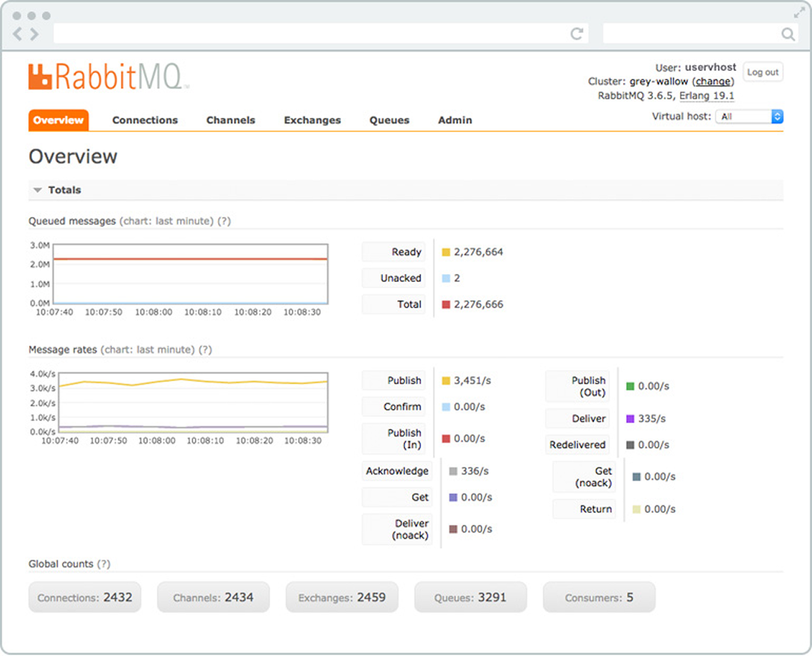
Task: Open the Queues tab
Action: (389, 120)
